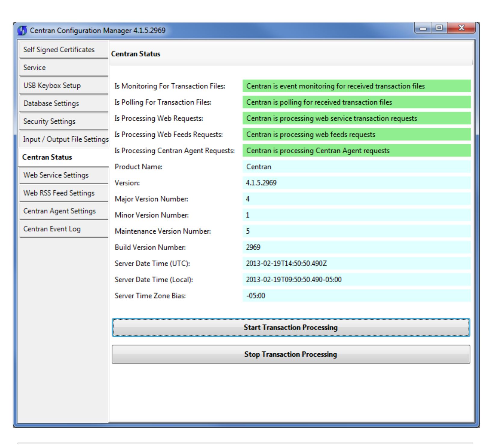Click Start Transaction Processing button
Screen dimensions: 491x448
[x=291, y=327]
